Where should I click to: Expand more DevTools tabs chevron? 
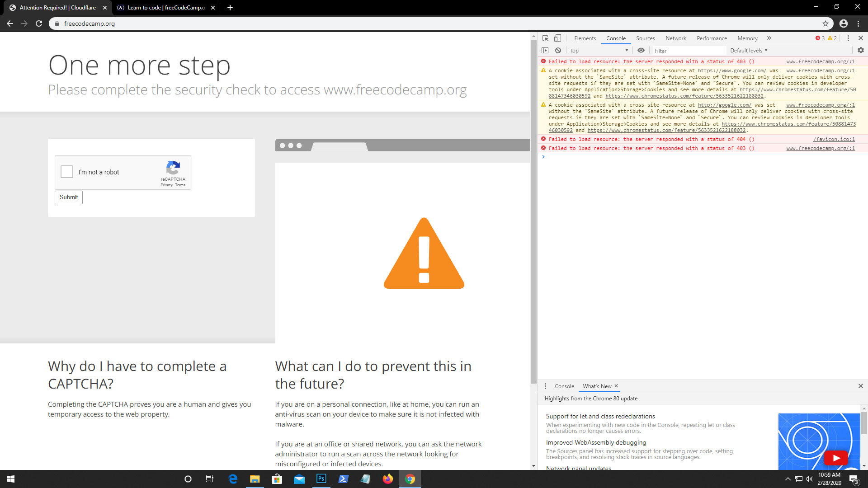(x=769, y=38)
